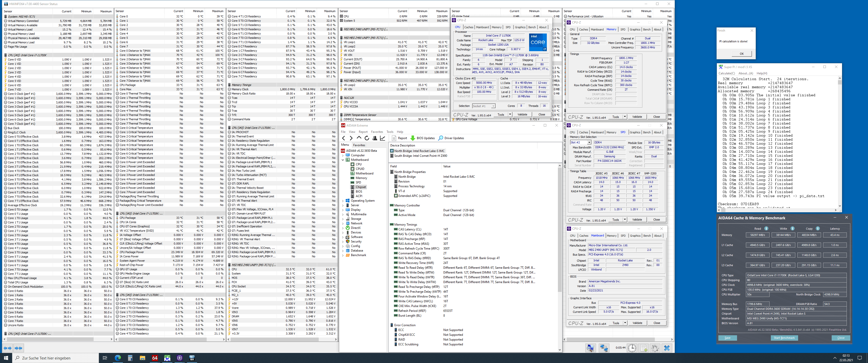Open AIDA64 Report toolbar button
The image size is (868, 363).
coord(400,138)
